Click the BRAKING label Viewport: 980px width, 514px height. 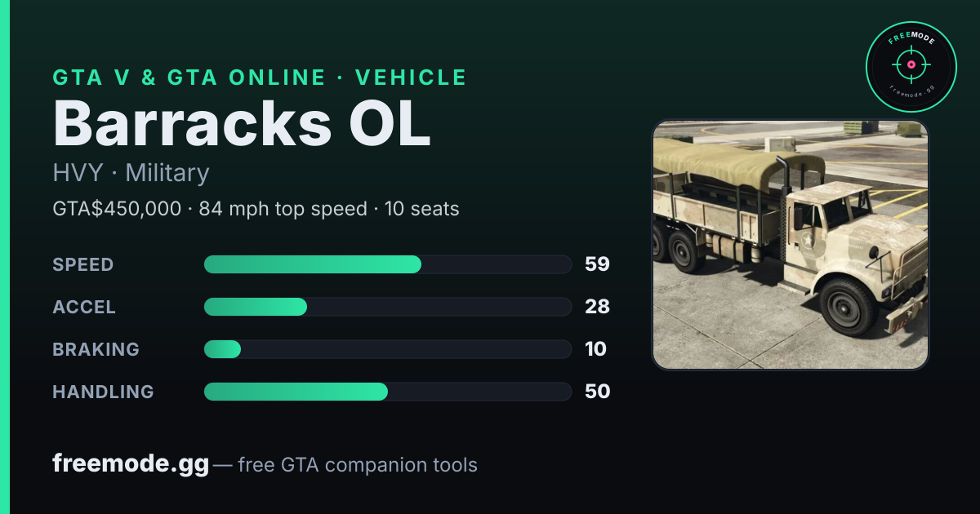(96, 349)
